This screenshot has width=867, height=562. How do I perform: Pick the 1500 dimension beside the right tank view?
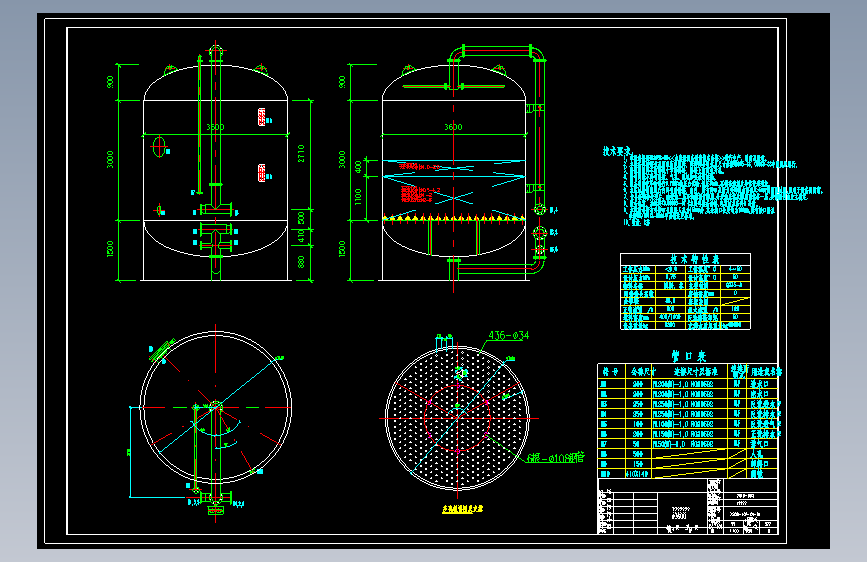[342, 249]
